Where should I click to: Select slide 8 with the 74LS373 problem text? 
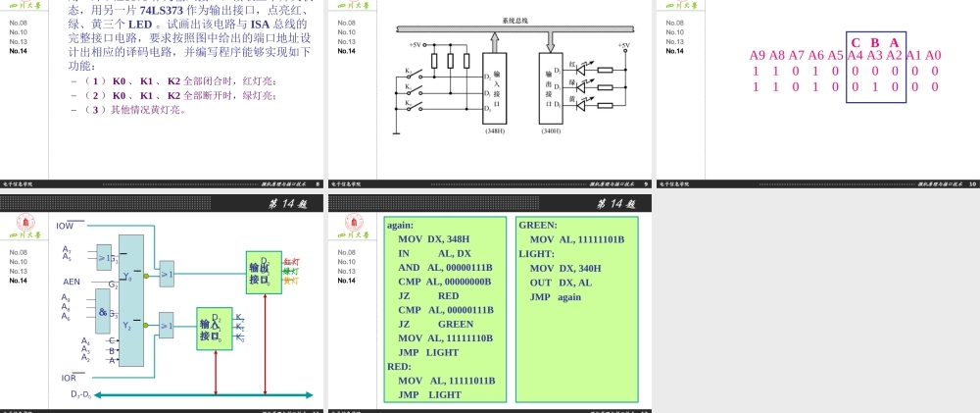tap(163, 88)
